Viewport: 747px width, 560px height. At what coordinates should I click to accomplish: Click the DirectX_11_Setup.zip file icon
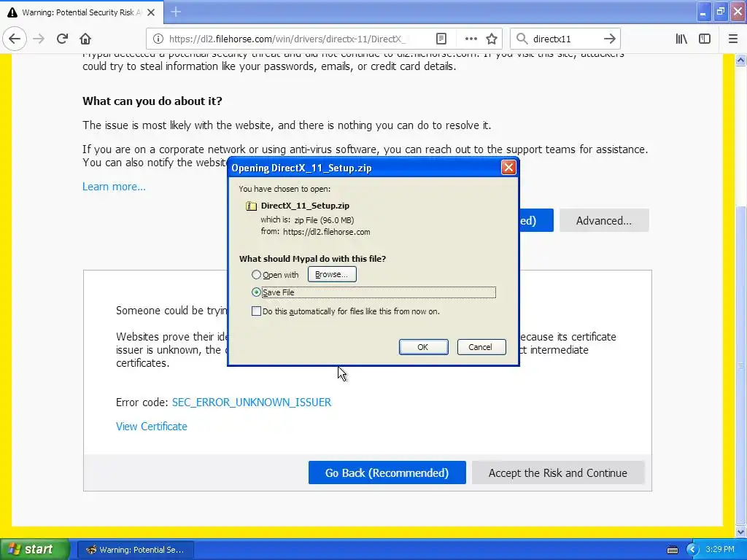point(251,206)
